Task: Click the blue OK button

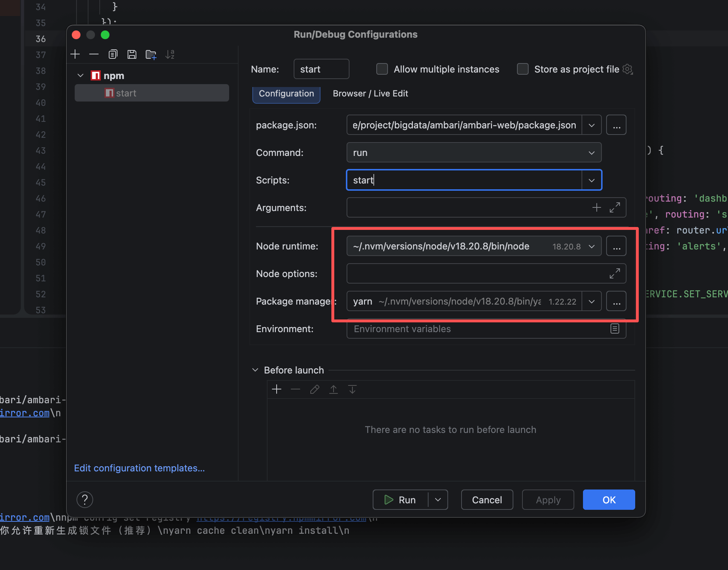Action: [x=609, y=500]
